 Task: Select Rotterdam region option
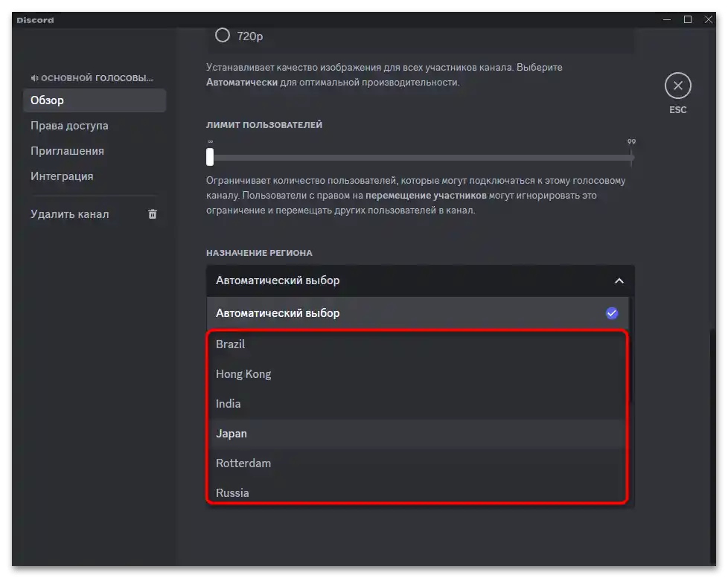pos(243,463)
